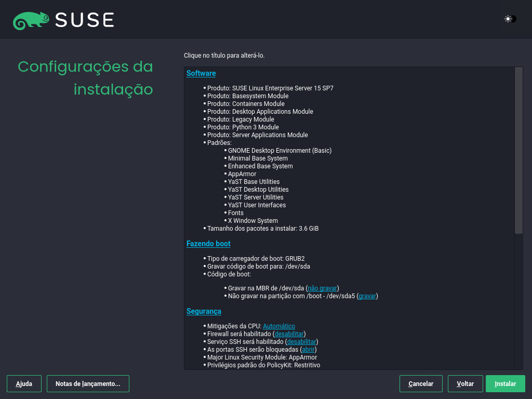Image resolution: width=532 pixels, height=399 pixels.
Task: Open the Segurança settings heading
Action: (x=204, y=311)
